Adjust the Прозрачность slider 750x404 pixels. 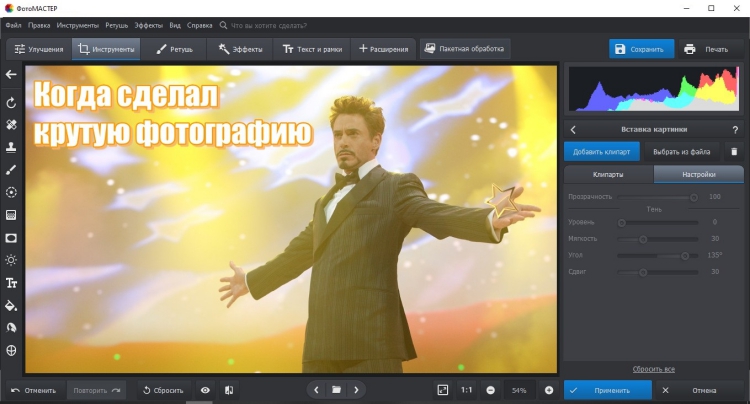pos(658,197)
